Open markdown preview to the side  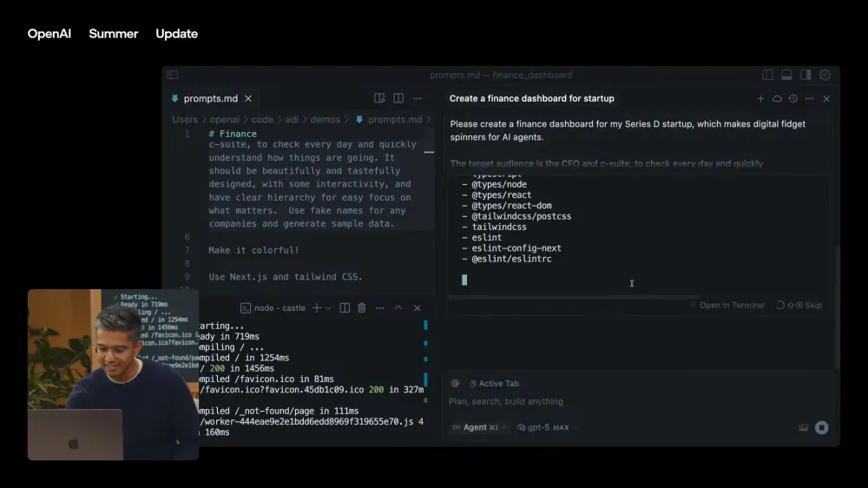379,98
